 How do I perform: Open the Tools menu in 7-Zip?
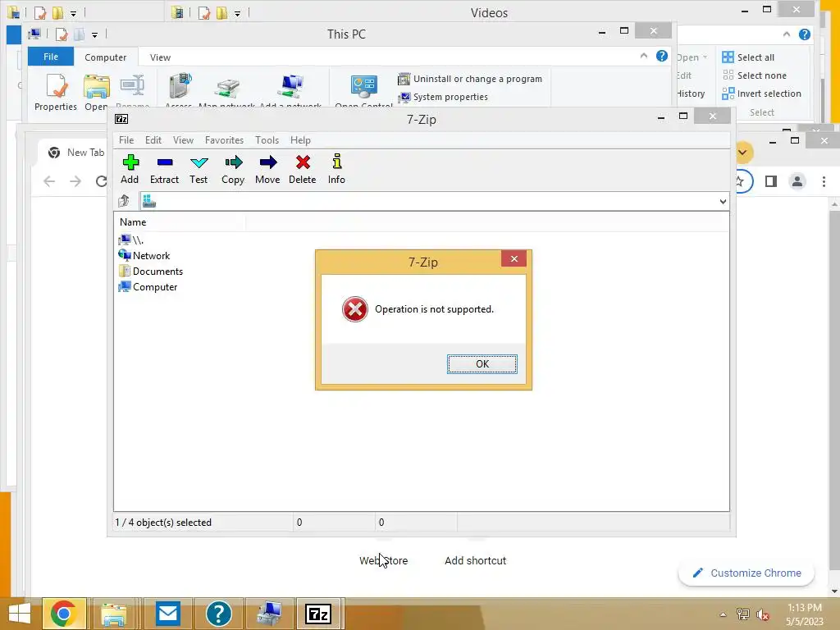(267, 139)
